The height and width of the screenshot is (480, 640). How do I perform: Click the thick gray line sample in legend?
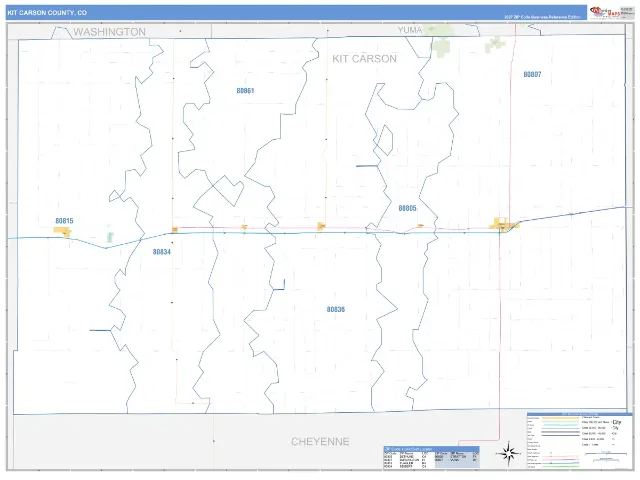(560, 432)
